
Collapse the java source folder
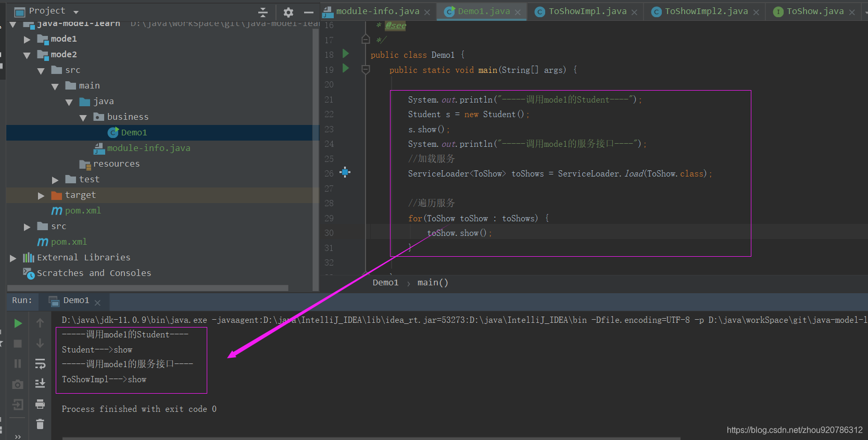coord(69,102)
